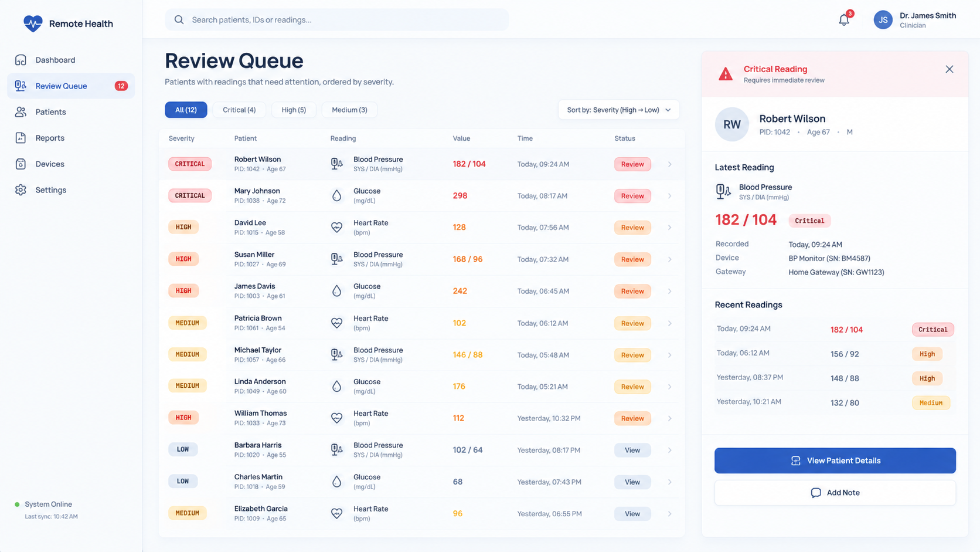Click heart rate icon in Patricia Brown row
Viewport: 980px width, 552px height.
tap(336, 323)
